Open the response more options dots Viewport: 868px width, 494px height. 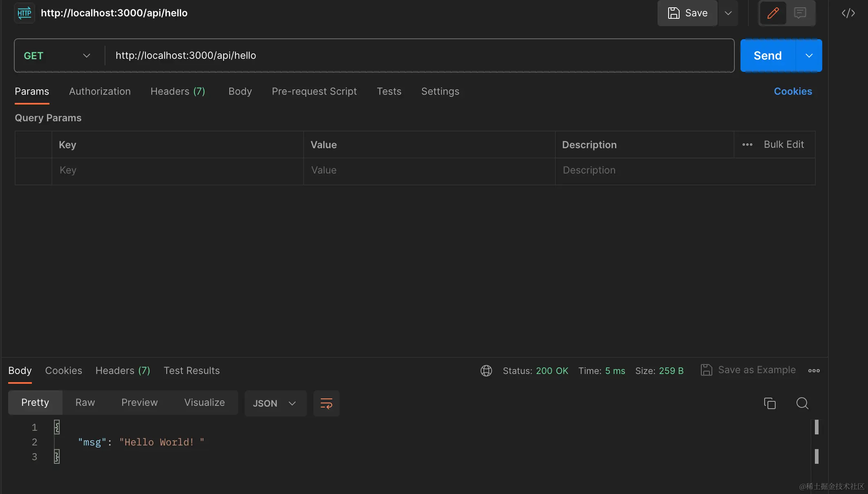[x=814, y=371]
